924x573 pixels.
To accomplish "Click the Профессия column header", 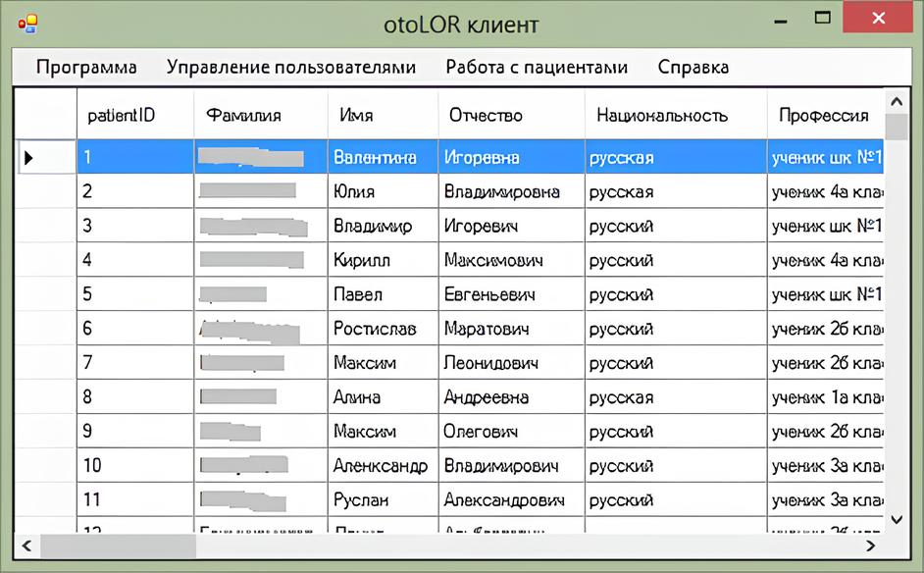I will tap(824, 115).
